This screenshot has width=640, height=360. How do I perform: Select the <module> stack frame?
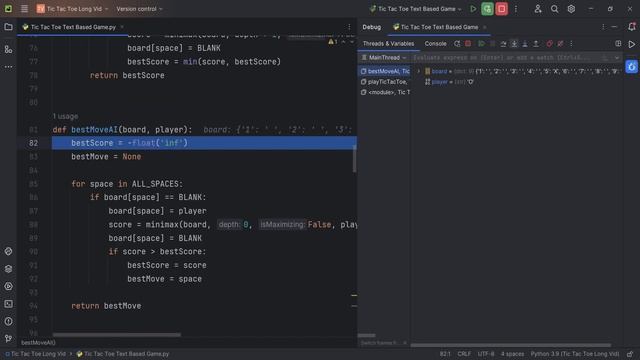click(384, 92)
